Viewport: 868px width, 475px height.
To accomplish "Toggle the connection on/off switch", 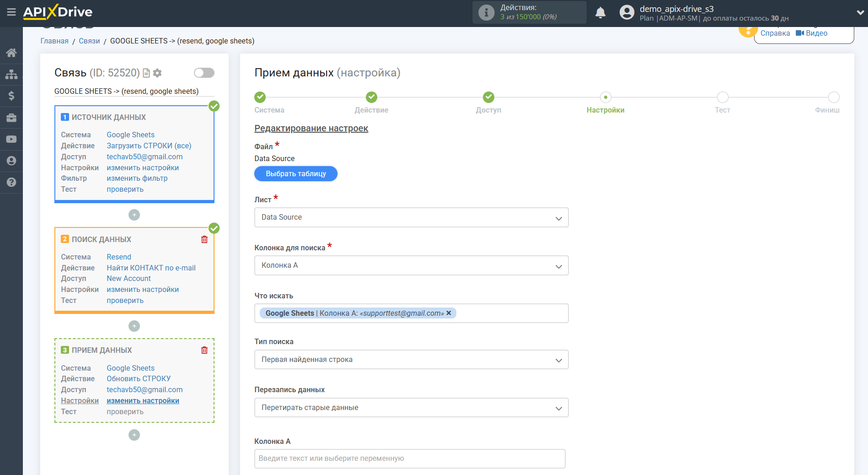I will click(204, 73).
